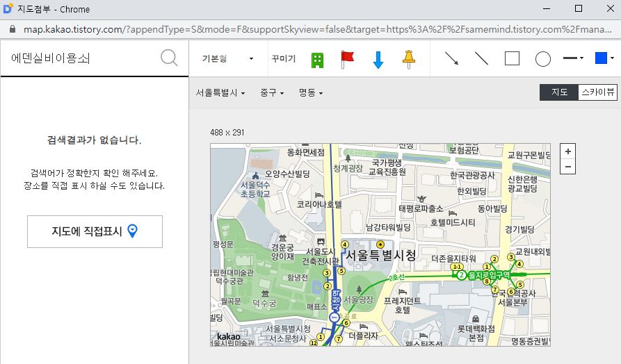Expand the 중구 district dropdown
621x364 pixels.
pos(272,93)
